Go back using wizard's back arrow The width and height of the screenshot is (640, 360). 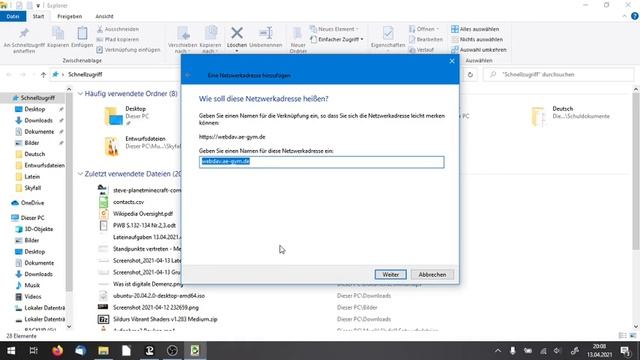(x=188, y=75)
